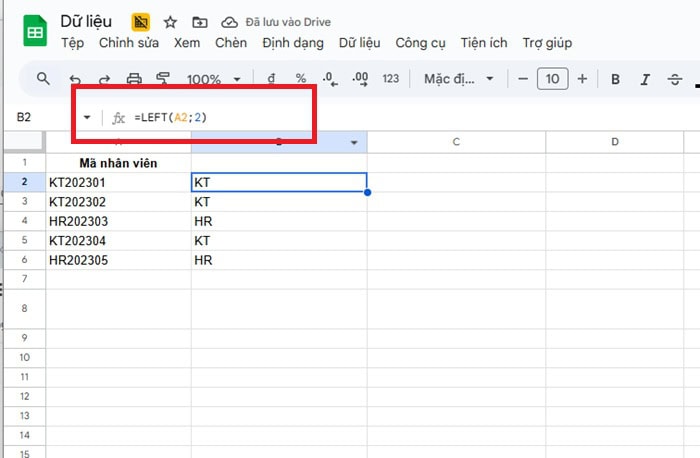Click the format as percent button
Viewport: 700px width, 458px height.
pyautogui.click(x=300, y=79)
